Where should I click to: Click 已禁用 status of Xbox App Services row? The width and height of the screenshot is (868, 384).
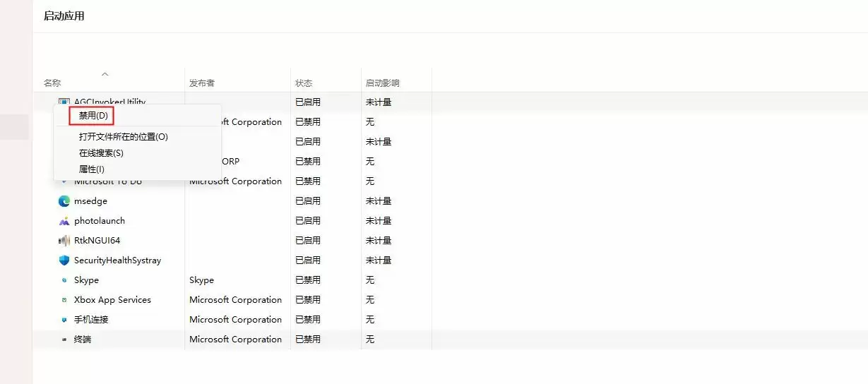coord(308,300)
